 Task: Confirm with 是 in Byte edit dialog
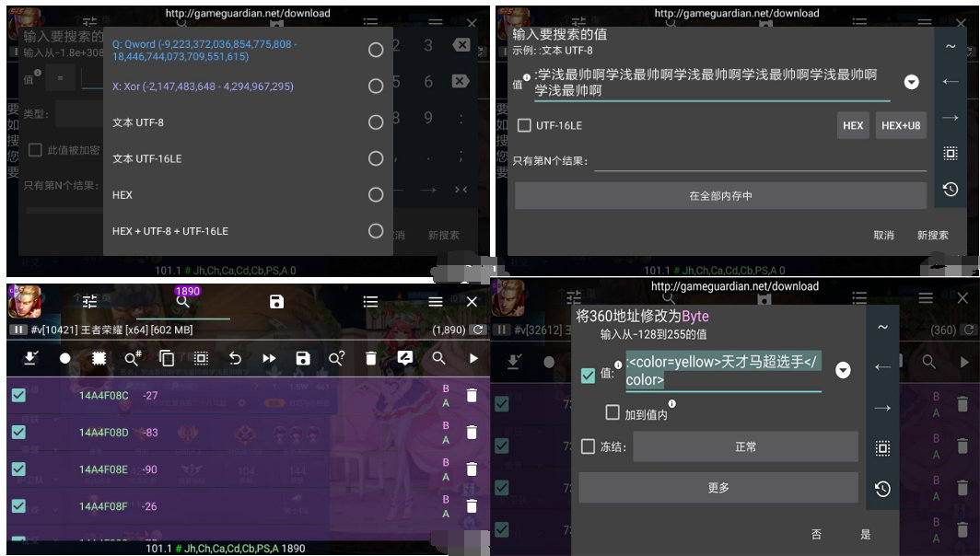point(866,534)
